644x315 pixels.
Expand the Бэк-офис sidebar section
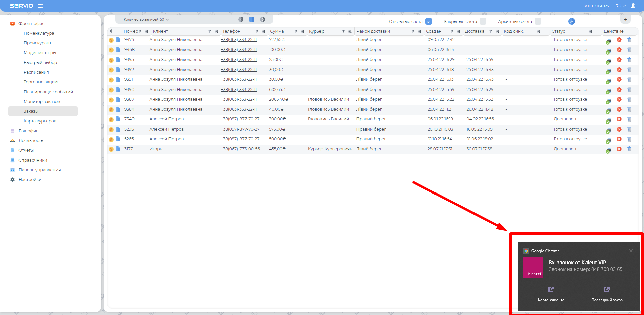(28, 131)
